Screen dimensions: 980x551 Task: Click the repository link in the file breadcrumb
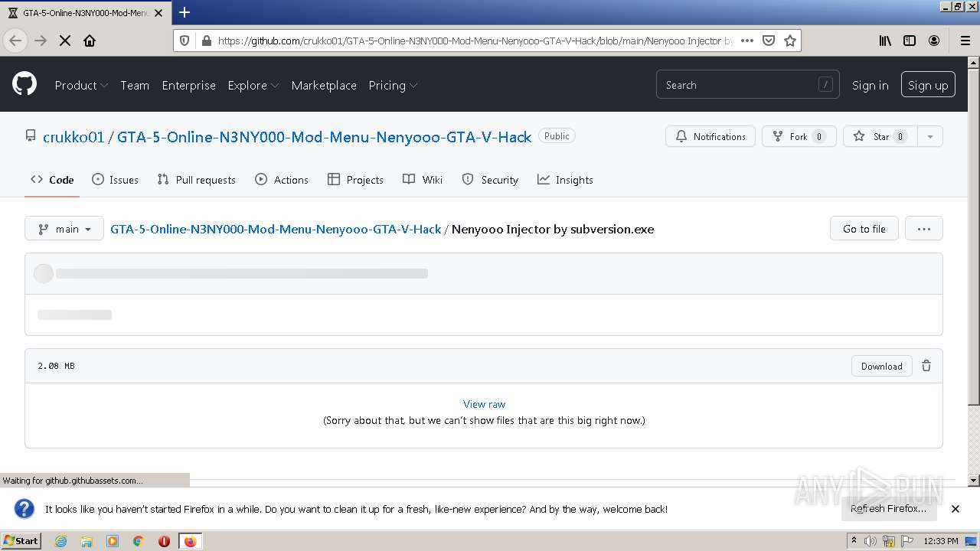pos(276,229)
